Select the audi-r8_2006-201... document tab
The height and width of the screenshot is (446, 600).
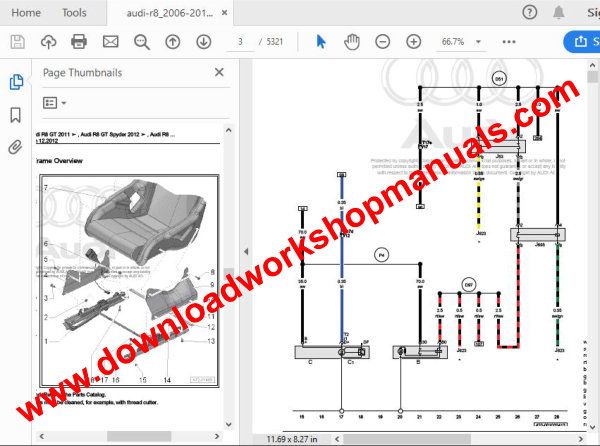[170, 13]
